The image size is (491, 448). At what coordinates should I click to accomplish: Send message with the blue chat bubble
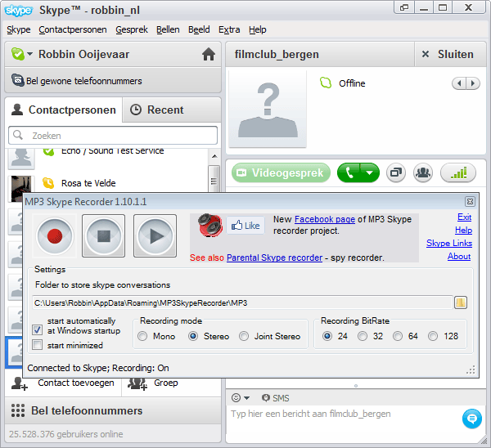pos(472,419)
